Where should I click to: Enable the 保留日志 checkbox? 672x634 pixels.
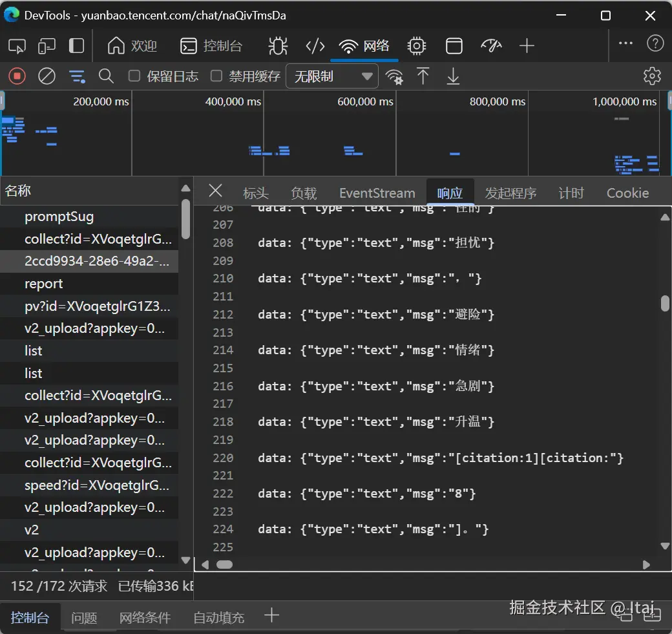coord(134,76)
